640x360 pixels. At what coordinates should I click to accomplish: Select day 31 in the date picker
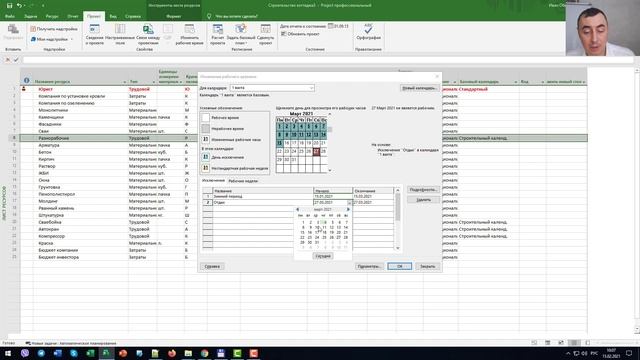[317, 242]
